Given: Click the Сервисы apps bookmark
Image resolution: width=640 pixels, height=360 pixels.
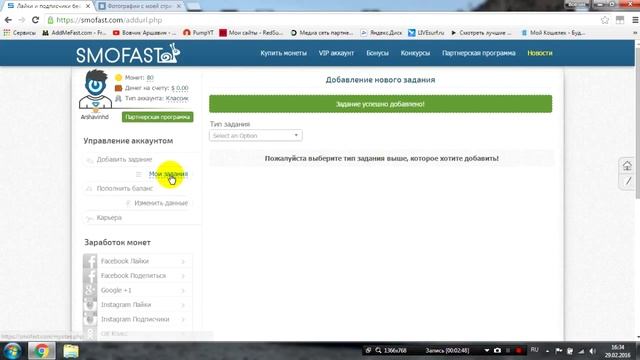Looking at the screenshot, I should tap(20, 33).
